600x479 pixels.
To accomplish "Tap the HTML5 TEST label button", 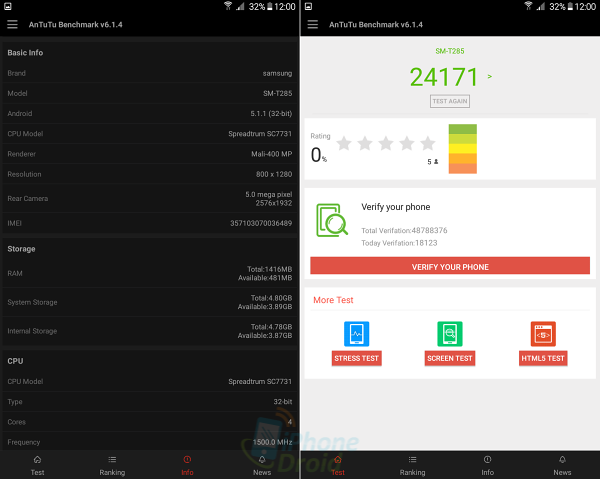I will pos(543,358).
